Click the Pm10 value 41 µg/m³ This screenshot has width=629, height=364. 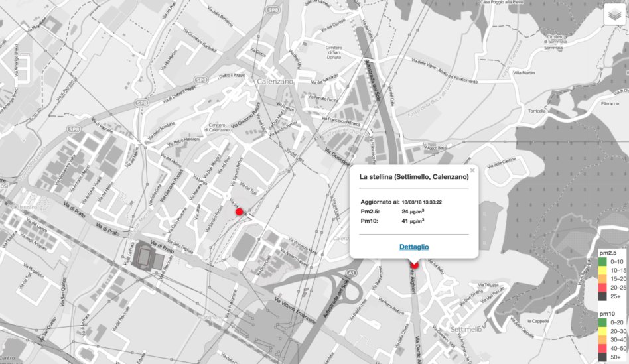[413, 221]
